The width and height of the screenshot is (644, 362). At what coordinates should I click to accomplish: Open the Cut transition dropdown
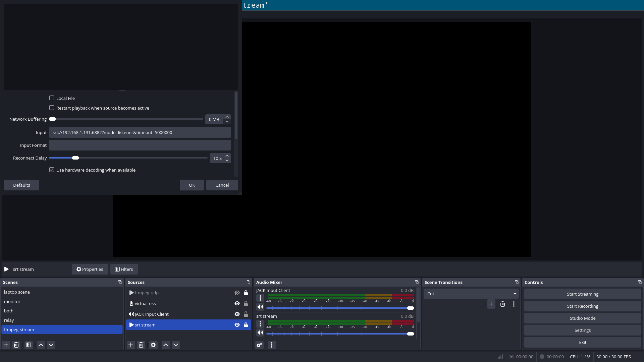pos(515,294)
